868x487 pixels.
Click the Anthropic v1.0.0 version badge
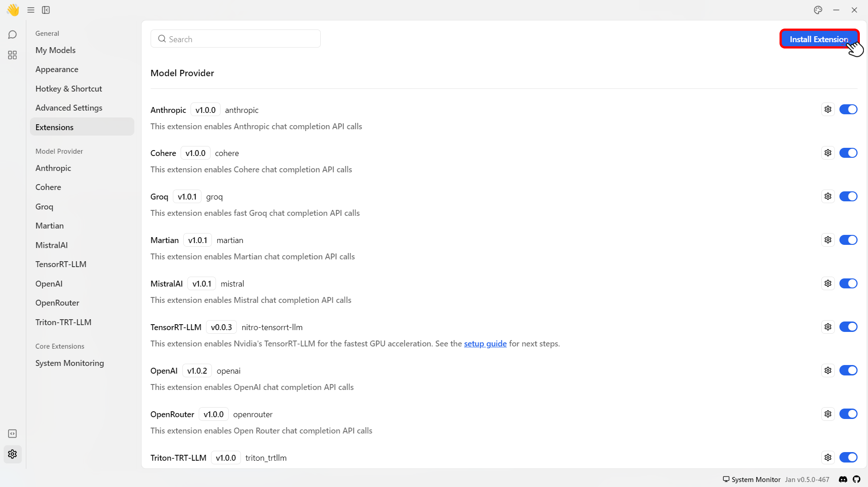click(x=206, y=110)
